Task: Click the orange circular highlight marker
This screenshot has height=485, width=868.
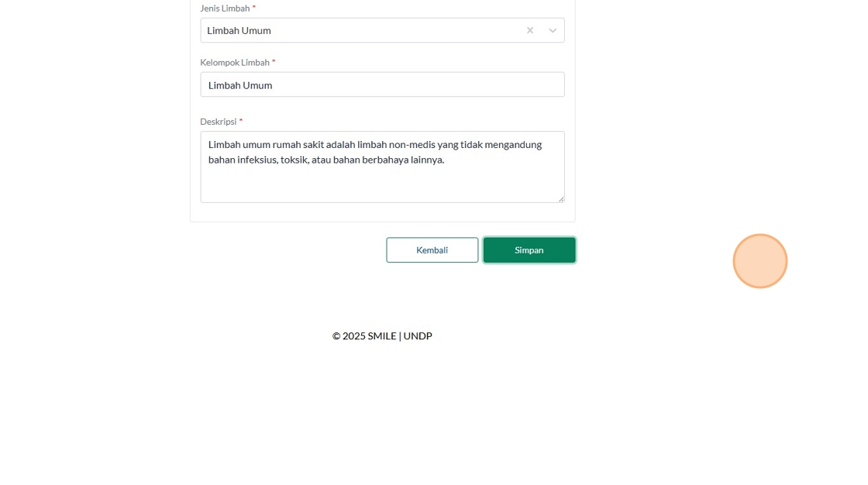Action: 759,261
